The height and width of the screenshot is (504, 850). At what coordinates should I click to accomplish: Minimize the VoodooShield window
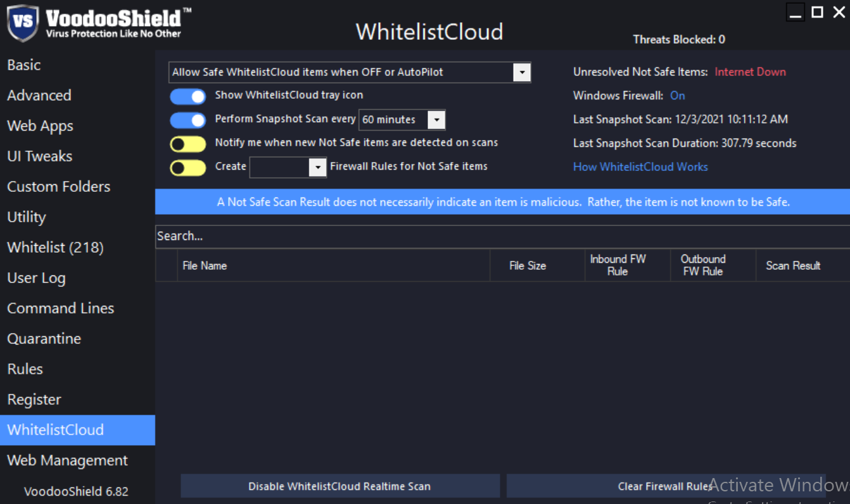pos(796,12)
